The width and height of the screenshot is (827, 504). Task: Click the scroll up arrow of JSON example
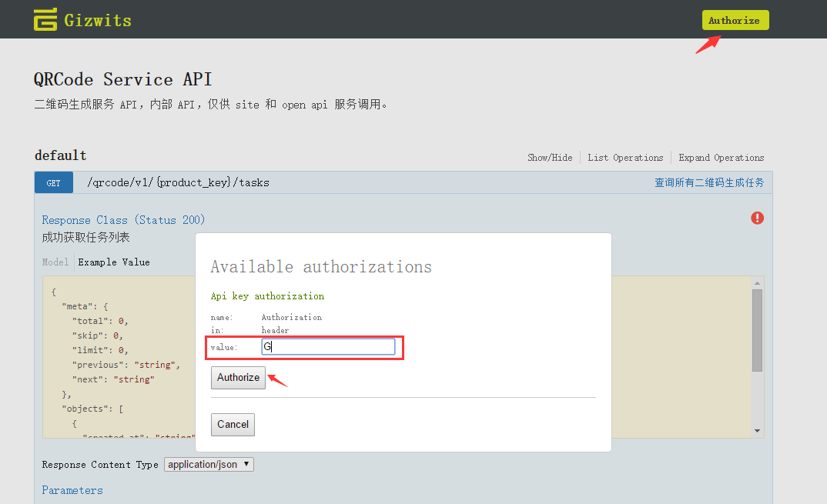click(757, 283)
